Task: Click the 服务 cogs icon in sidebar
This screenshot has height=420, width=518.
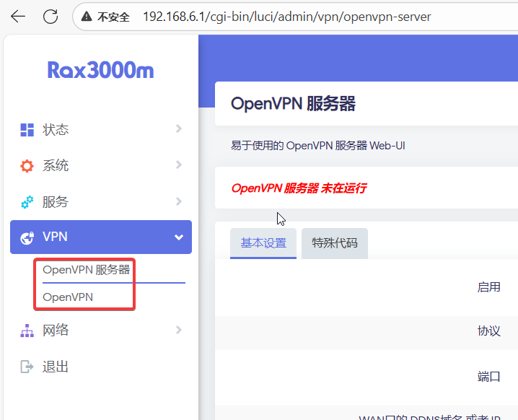Action: click(x=27, y=202)
